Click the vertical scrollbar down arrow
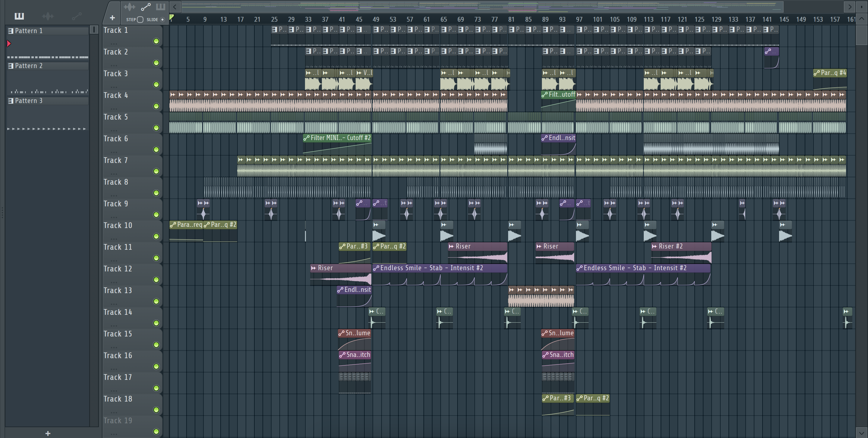This screenshot has width=868, height=438. [861, 433]
